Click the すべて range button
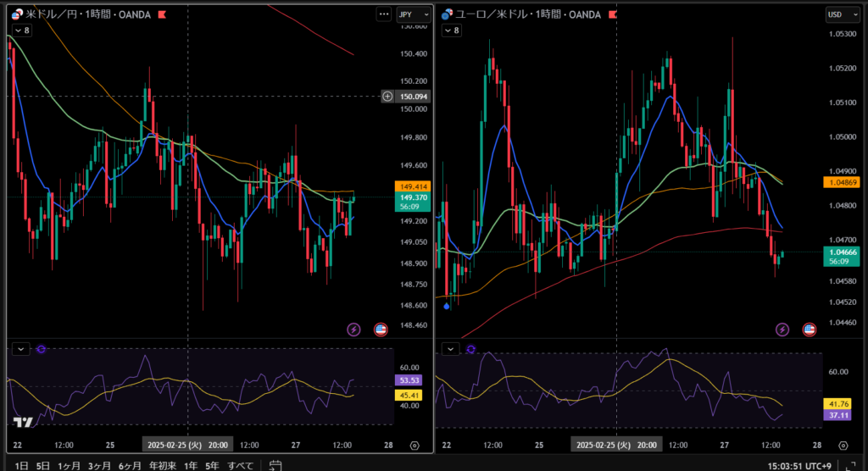The width and height of the screenshot is (868, 471). click(x=241, y=465)
